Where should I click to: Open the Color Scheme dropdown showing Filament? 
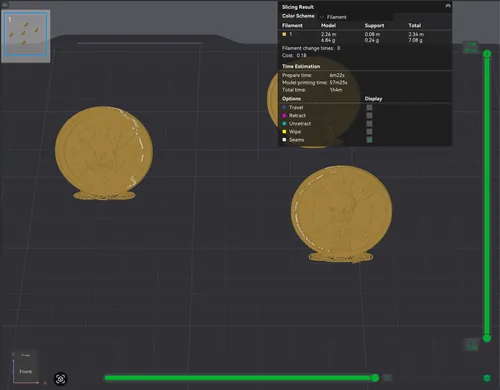[356, 17]
